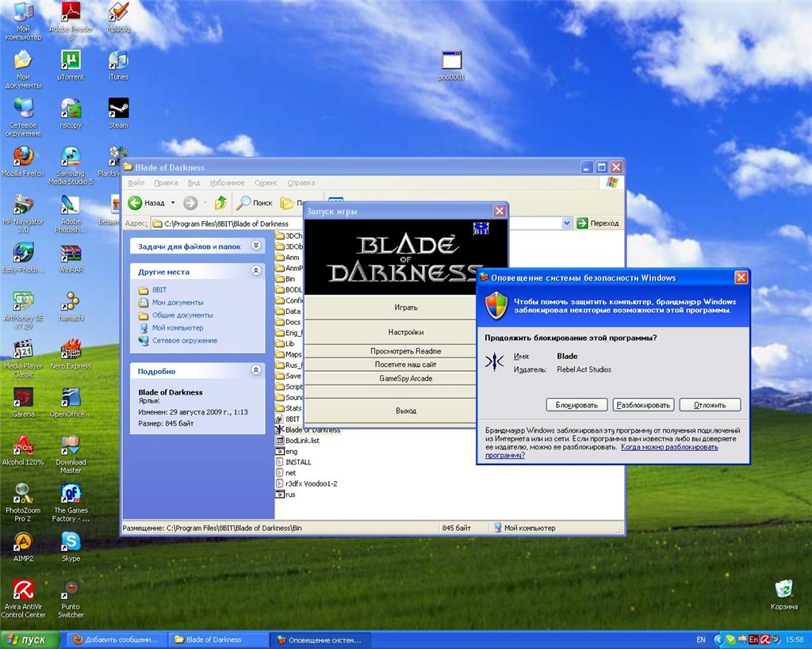The height and width of the screenshot is (649, 812).
Task: Open the Сервис menu in Explorer
Action: [x=266, y=183]
